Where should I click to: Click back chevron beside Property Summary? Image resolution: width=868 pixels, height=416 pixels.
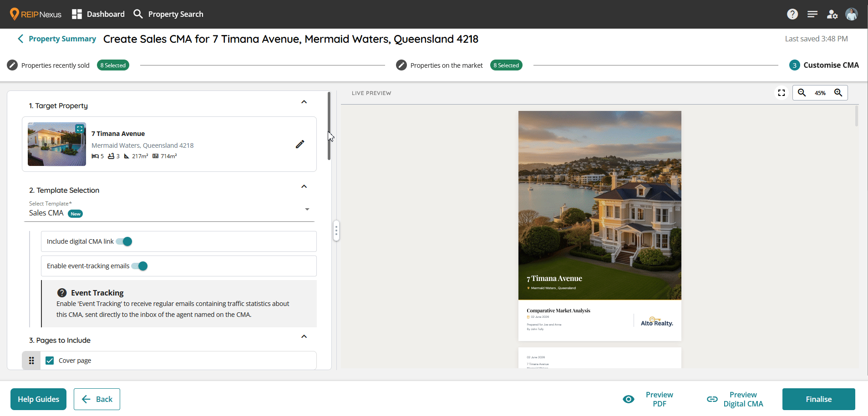pyautogui.click(x=20, y=39)
